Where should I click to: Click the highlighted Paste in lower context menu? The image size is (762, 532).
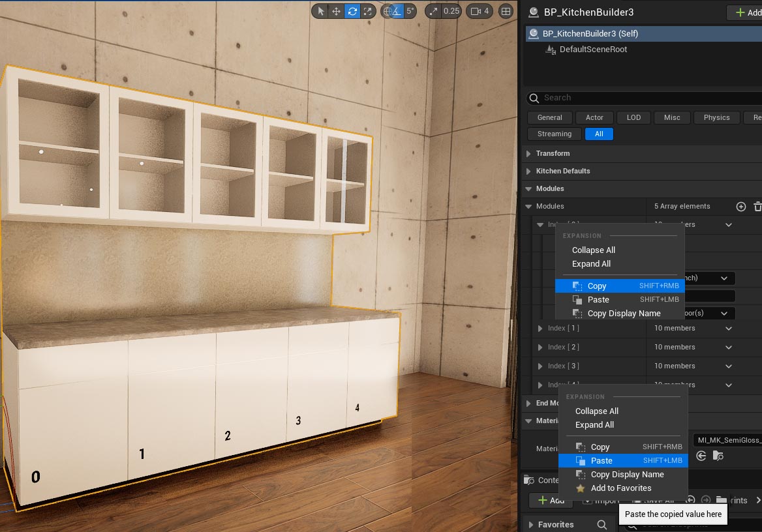click(x=624, y=460)
